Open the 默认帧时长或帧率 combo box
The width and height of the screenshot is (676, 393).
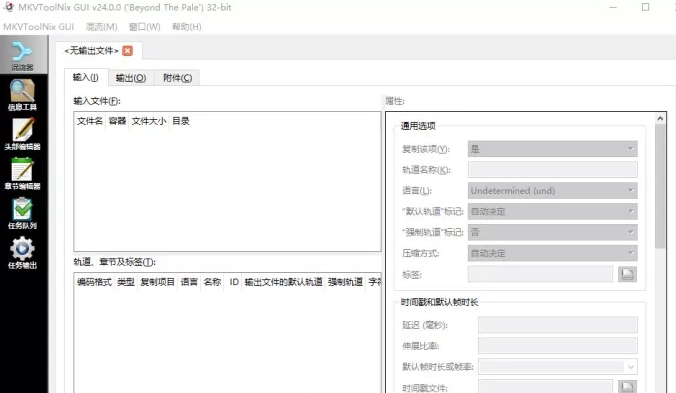[x=557, y=367]
